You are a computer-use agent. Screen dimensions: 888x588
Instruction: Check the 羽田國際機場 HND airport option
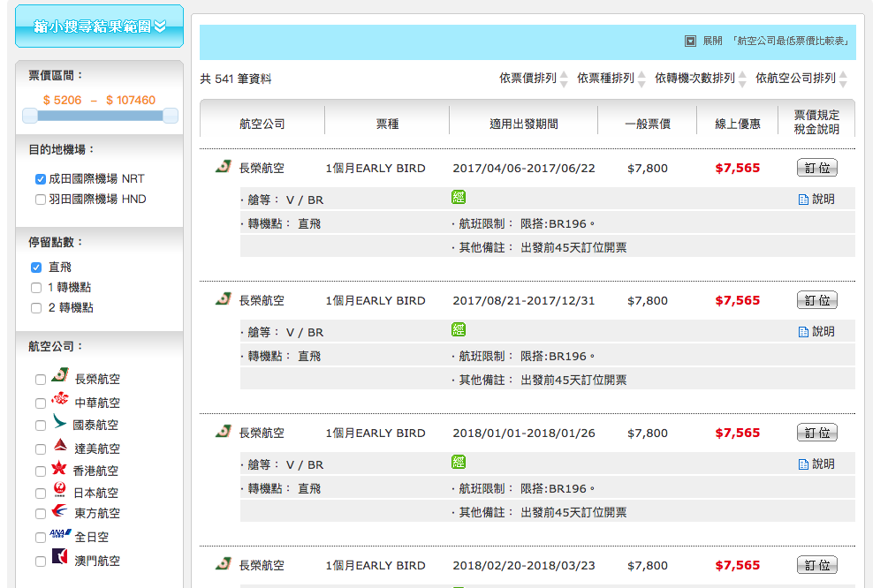pos(41,200)
